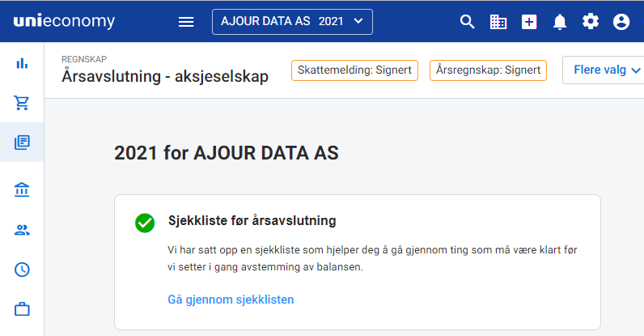Open the hamburger navigation menu
Viewport: 644px width, 336px height.
pos(186,22)
